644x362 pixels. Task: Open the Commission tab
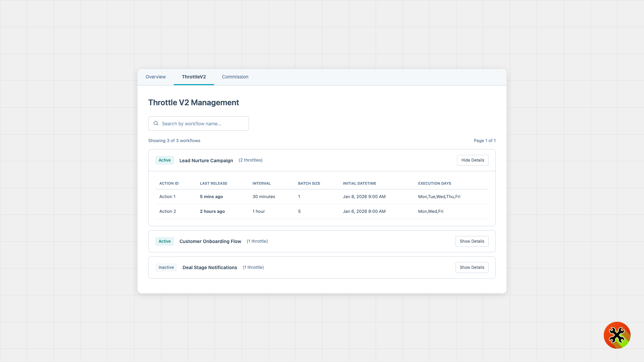[x=235, y=77]
